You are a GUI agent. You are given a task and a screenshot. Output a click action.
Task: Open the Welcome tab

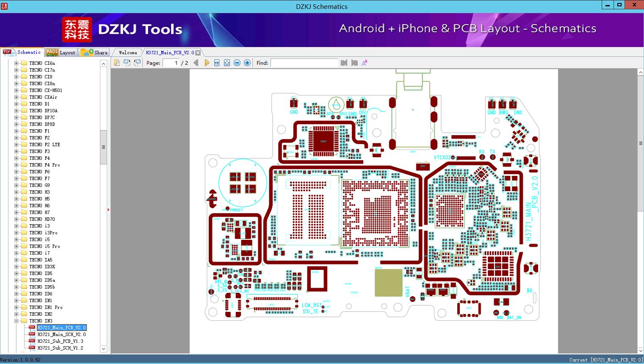(127, 52)
